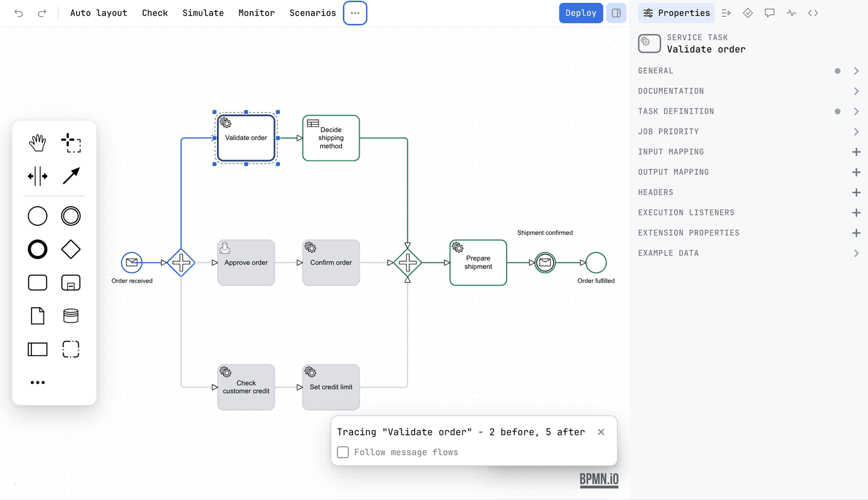This screenshot has height=500, width=868.
Task: Create a data store reference
Action: [x=71, y=316]
